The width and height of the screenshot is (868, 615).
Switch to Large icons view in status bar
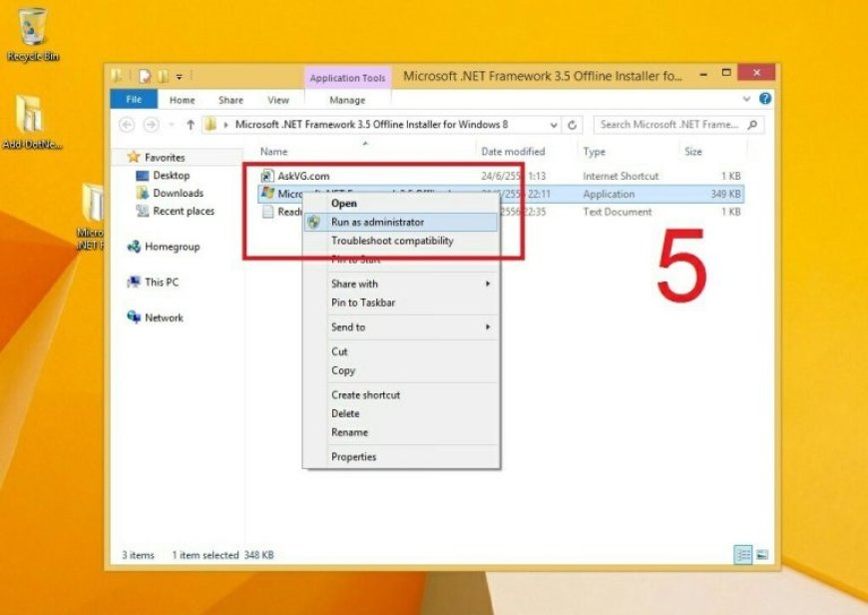762,555
